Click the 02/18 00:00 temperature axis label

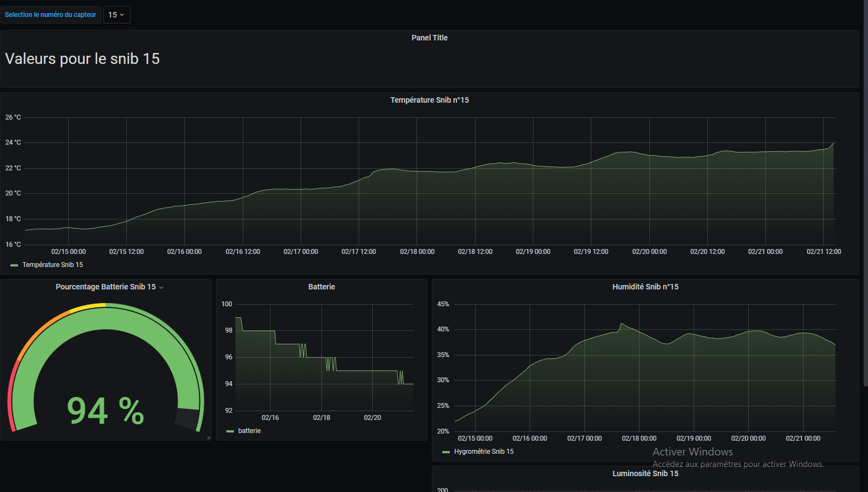(x=417, y=252)
